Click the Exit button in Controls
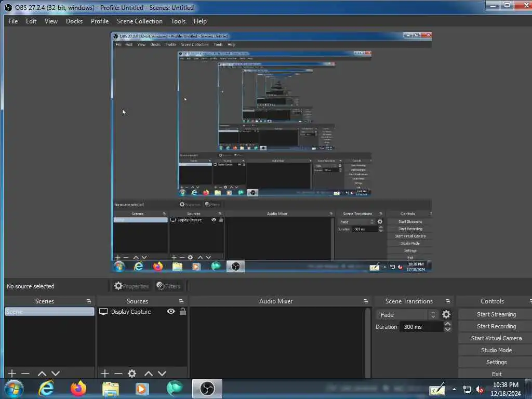Viewport: 532px width, 399px height. pyautogui.click(x=496, y=374)
